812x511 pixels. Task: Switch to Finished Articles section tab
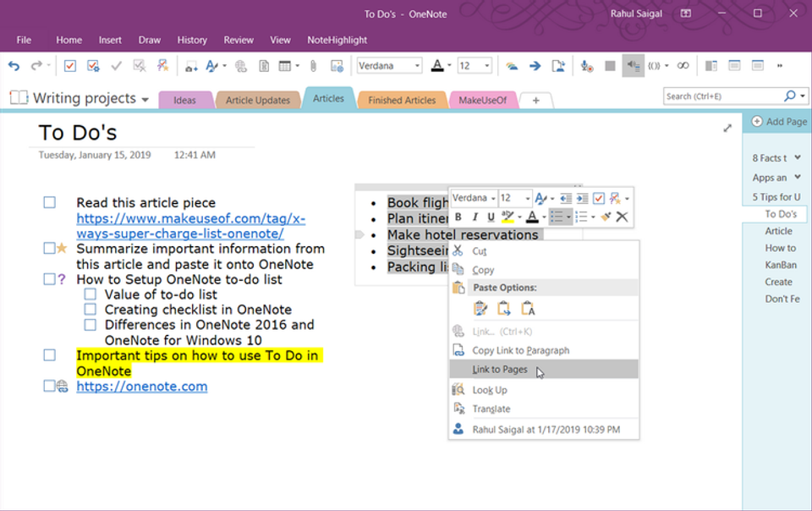402,100
